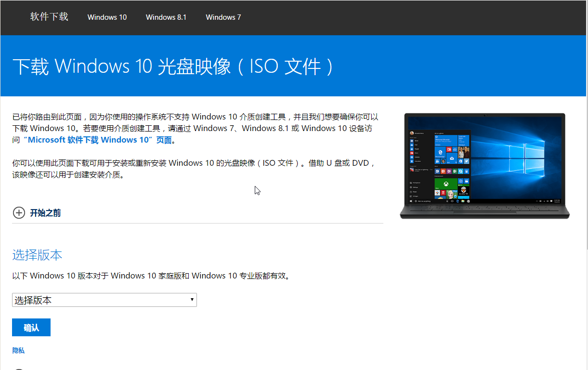
Task: Open the 隐私 link
Action: (x=18, y=351)
